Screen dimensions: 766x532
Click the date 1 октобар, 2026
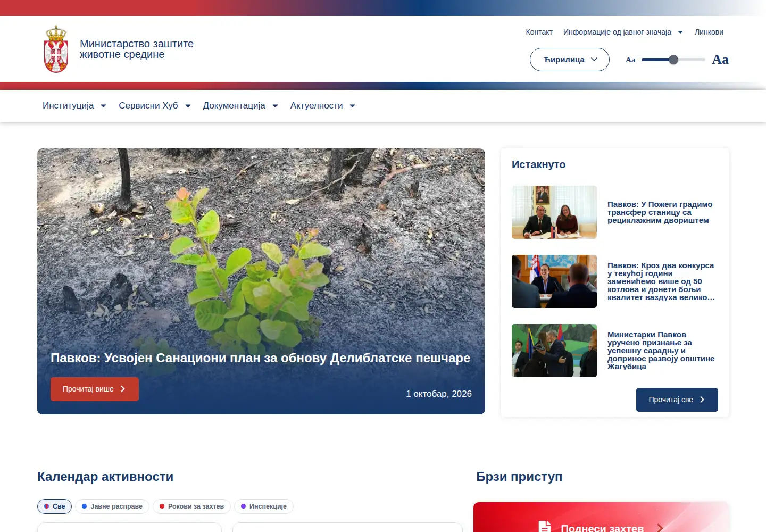(439, 394)
